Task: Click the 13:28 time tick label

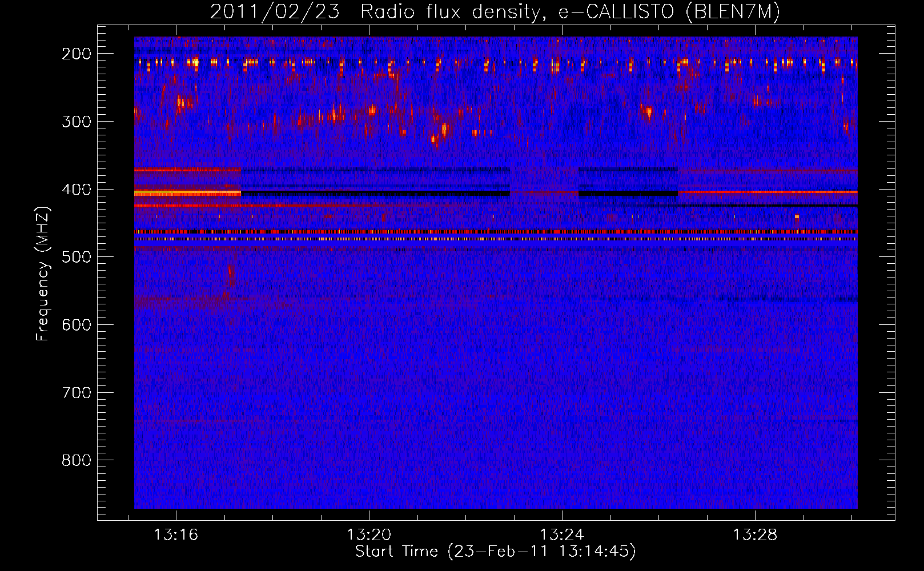Action: 755,535
